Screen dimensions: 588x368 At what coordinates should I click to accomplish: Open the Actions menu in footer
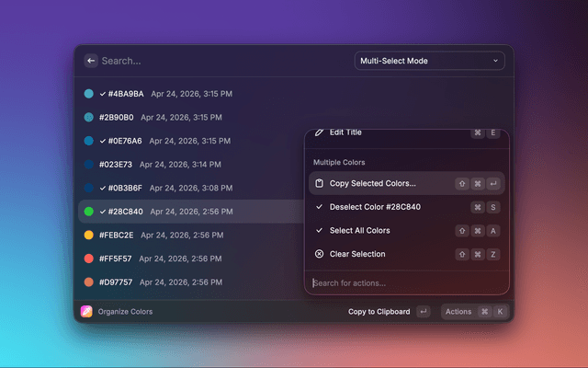click(458, 312)
